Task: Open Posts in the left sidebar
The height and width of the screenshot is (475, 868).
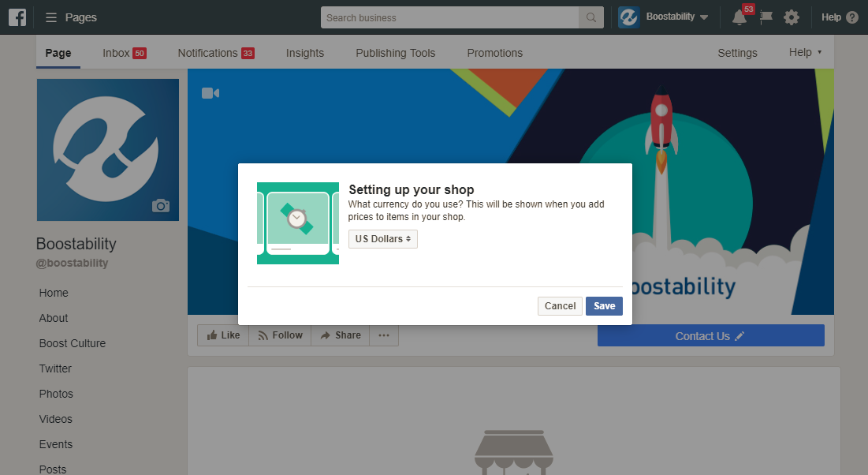Action: point(53,469)
